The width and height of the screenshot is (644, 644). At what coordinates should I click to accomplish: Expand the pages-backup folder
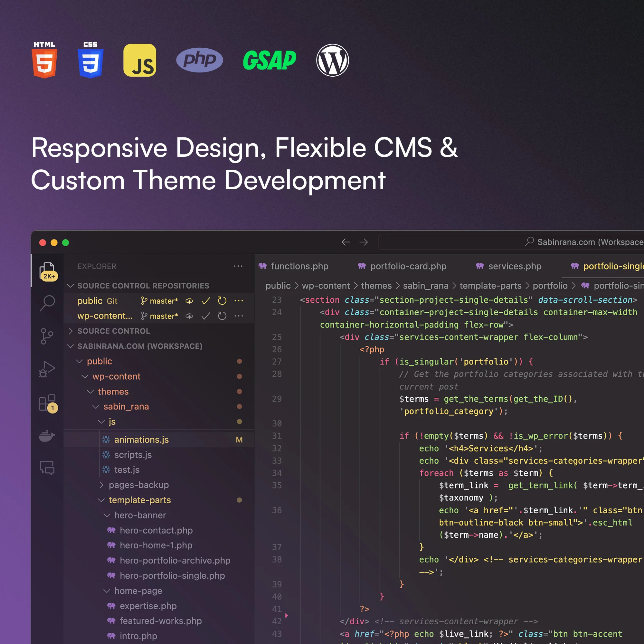[x=138, y=485]
